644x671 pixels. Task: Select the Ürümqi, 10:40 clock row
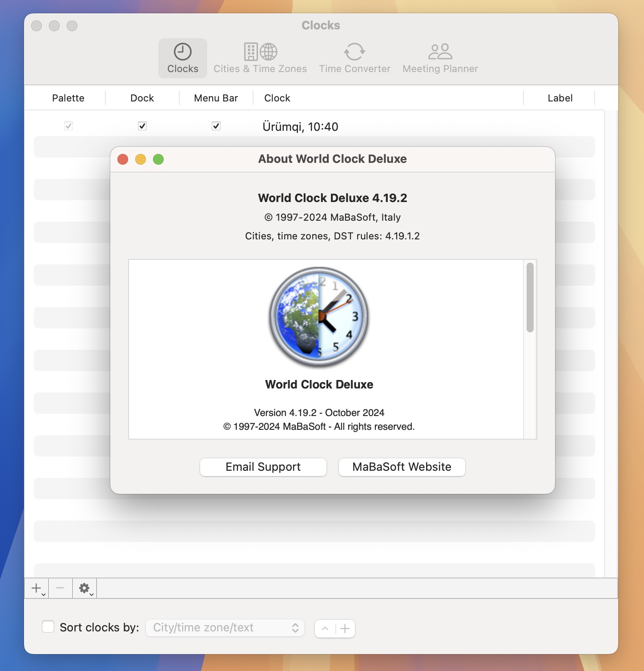pyautogui.click(x=314, y=126)
